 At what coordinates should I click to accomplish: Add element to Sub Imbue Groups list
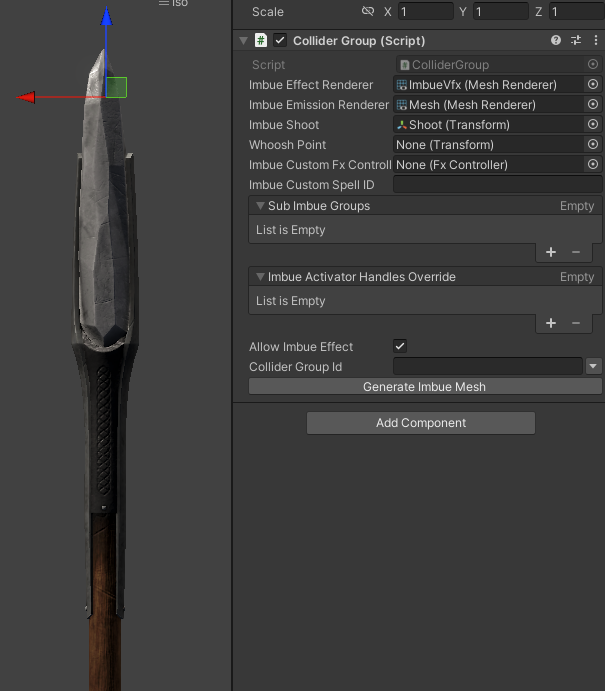551,252
